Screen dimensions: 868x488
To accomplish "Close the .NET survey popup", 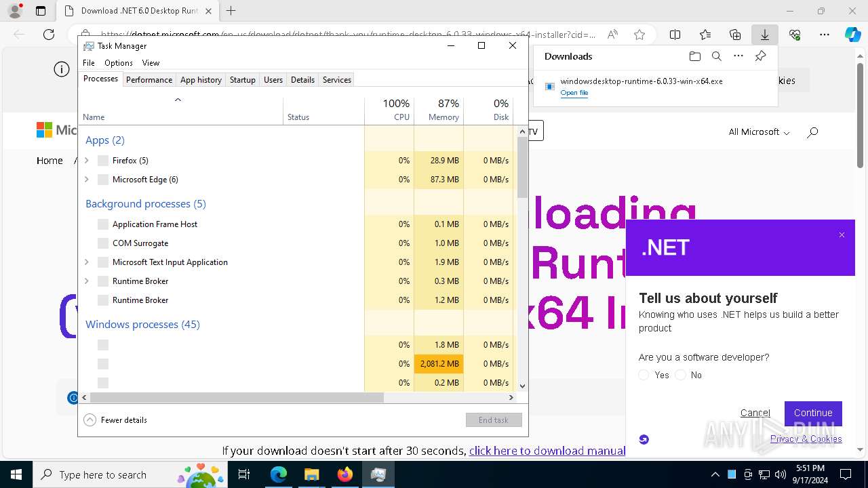I will [842, 235].
